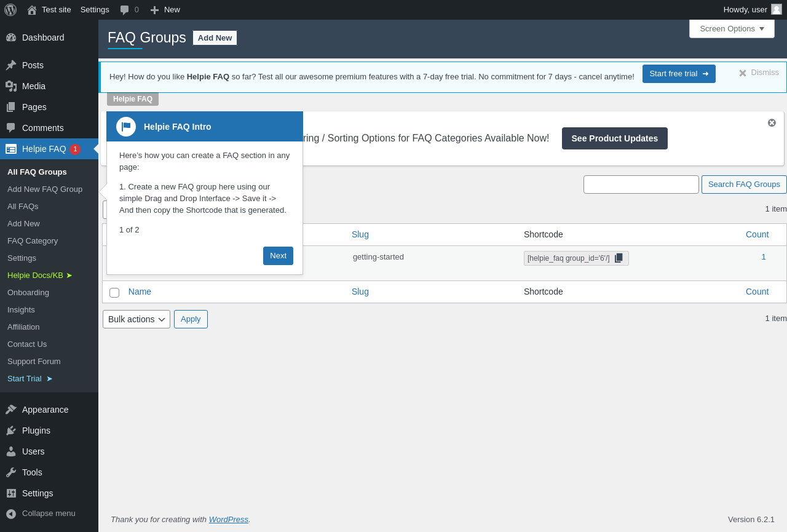Open the Insights submenu item

click(21, 309)
